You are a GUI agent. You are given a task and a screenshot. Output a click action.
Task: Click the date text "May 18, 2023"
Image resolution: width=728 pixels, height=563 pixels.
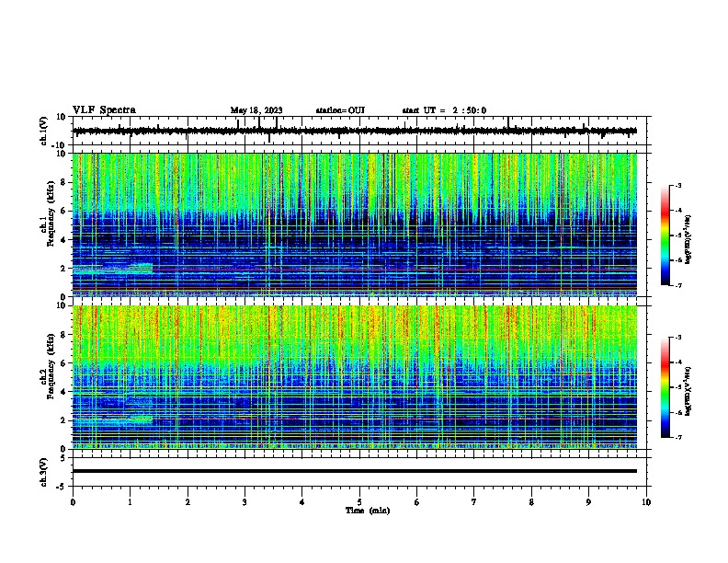pyautogui.click(x=256, y=110)
